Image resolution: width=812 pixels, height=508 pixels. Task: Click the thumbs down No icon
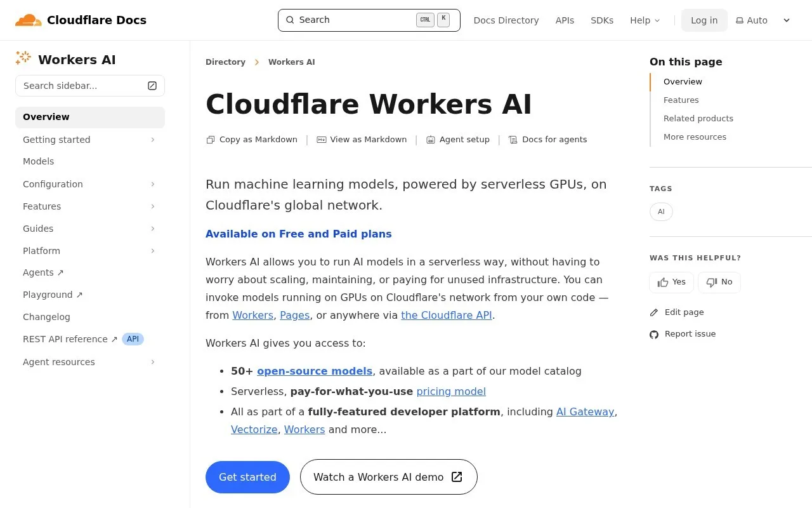coord(712,282)
